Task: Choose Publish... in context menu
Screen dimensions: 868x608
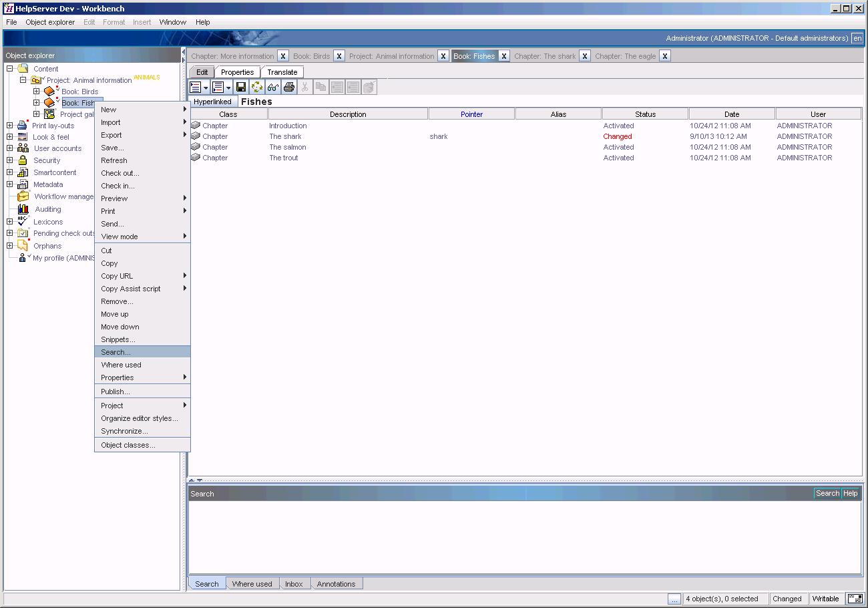Action: pos(142,392)
